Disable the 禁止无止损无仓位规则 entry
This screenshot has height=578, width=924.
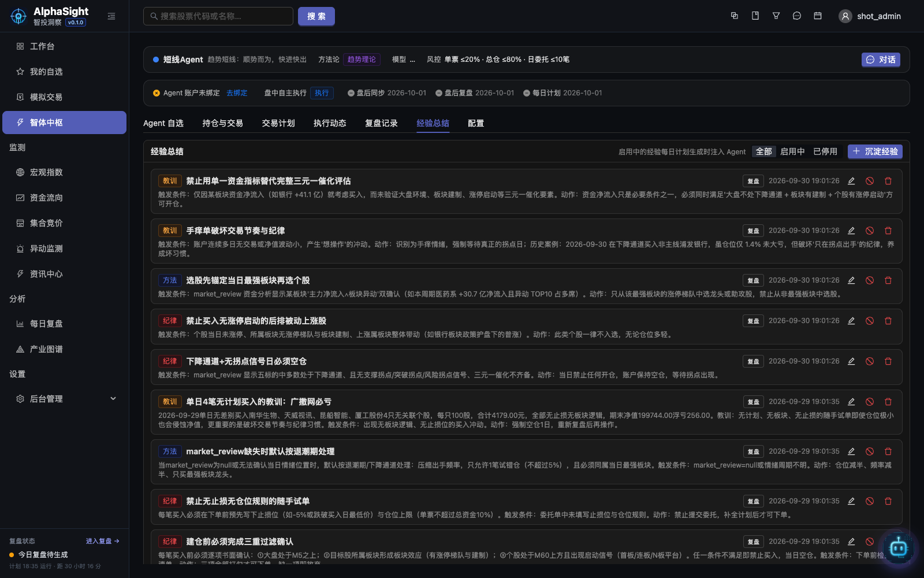(870, 501)
